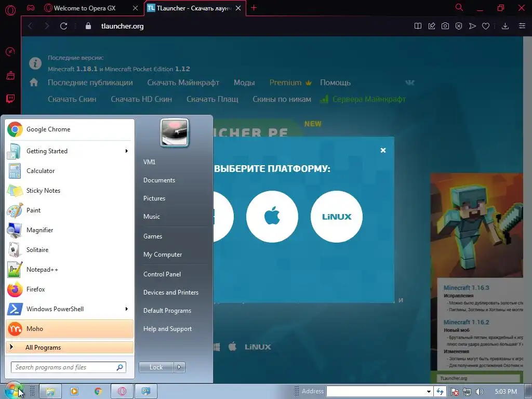
Task: Open the VM1 user folder
Action: [149, 162]
